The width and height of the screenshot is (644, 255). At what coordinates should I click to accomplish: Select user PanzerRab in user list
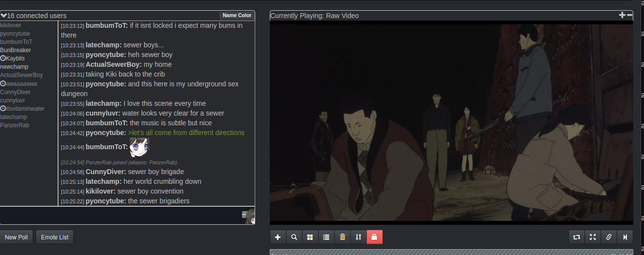(x=15, y=125)
